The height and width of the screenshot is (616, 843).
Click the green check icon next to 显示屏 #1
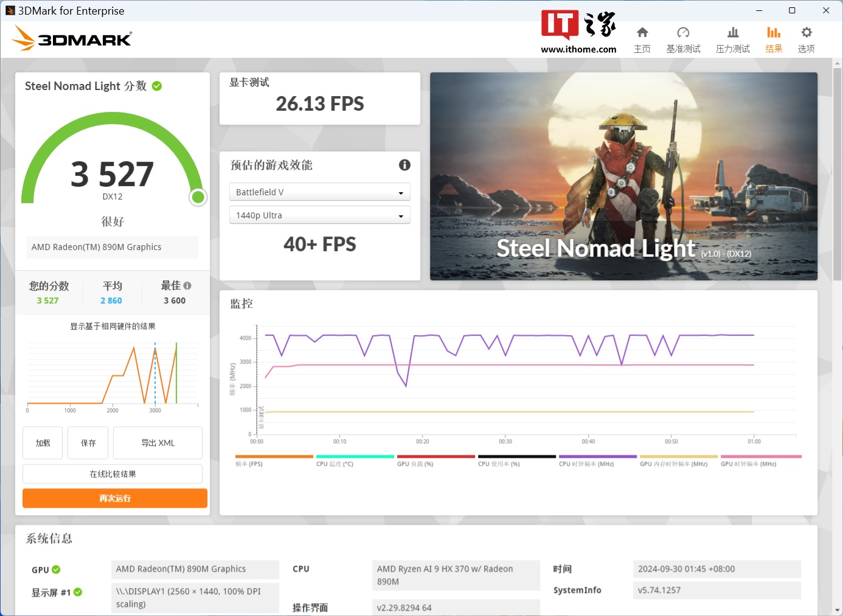(78, 592)
